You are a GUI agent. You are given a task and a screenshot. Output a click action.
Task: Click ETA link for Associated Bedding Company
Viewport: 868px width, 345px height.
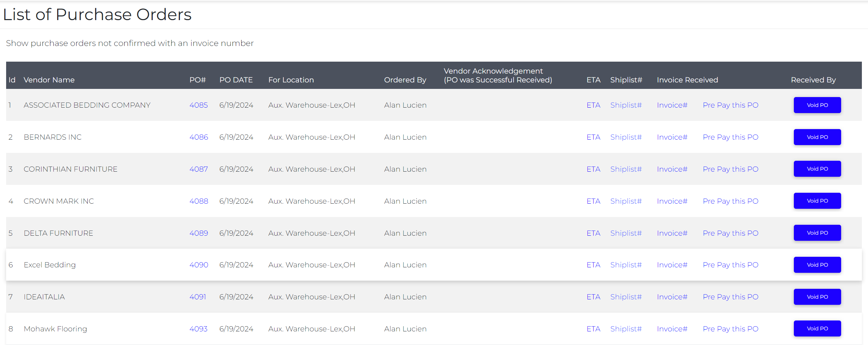(x=594, y=105)
